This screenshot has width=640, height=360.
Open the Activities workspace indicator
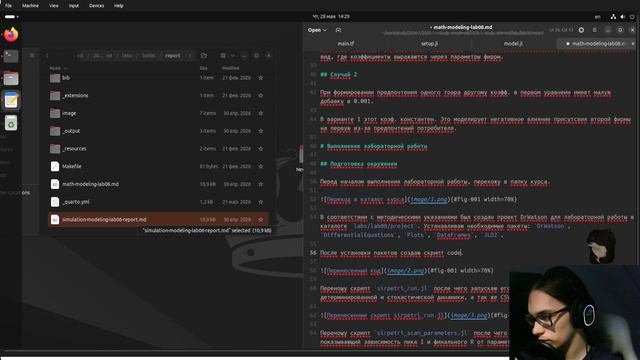click(x=11, y=17)
